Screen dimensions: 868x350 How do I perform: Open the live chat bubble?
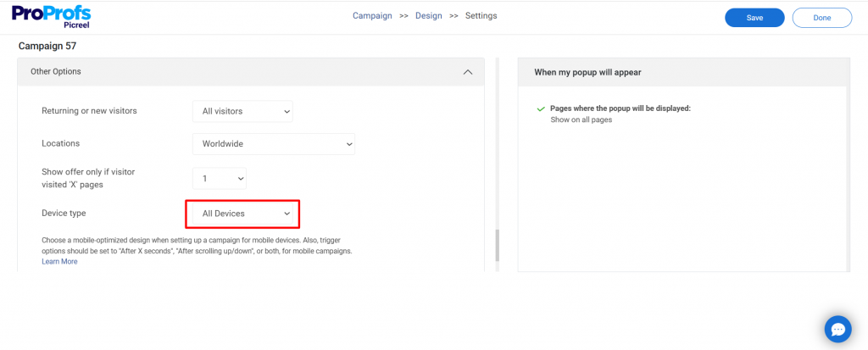pos(837,329)
